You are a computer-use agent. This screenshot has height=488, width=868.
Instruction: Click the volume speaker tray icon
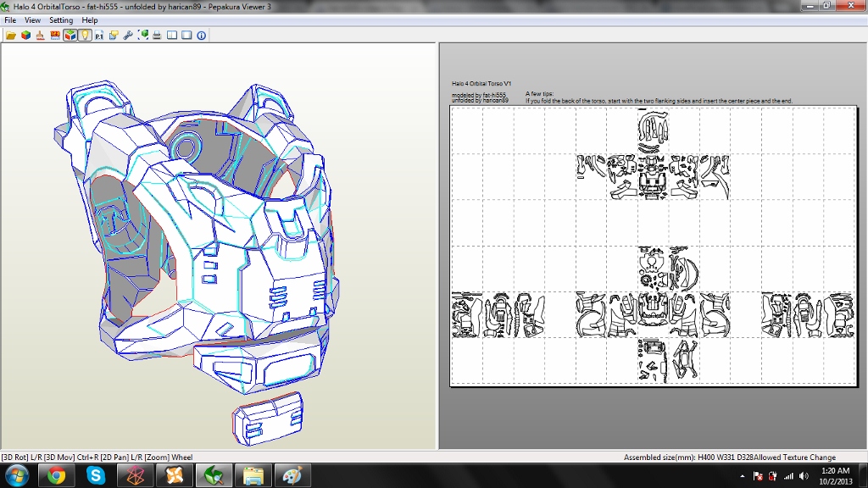(x=804, y=476)
